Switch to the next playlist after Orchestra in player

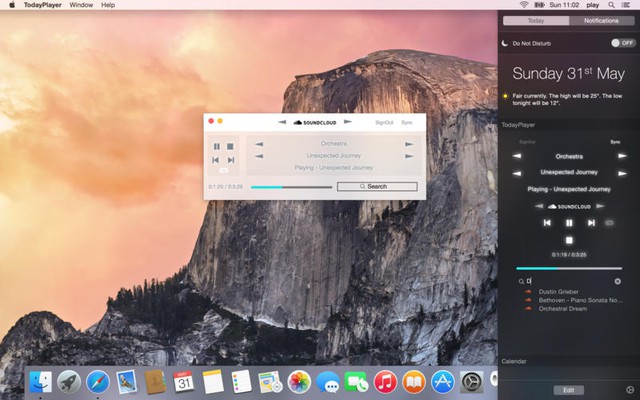click(x=409, y=144)
